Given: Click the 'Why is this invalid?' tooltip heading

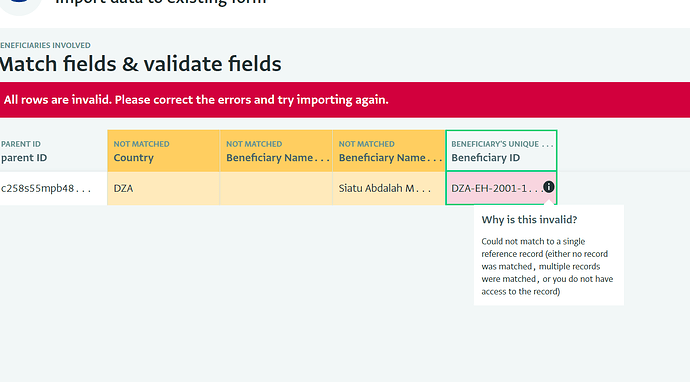Looking at the screenshot, I should click(x=529, y=220).
